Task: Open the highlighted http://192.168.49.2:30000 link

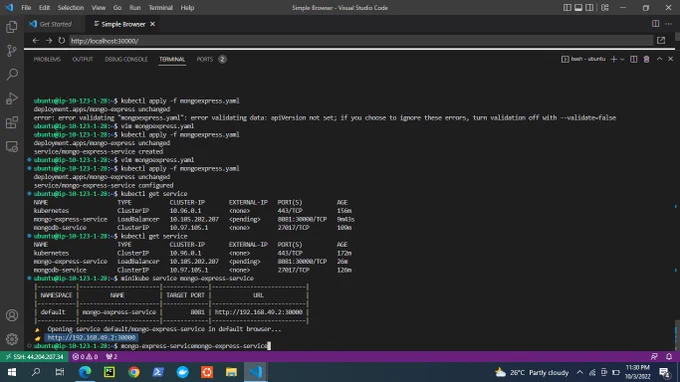Action: (92, 337)
